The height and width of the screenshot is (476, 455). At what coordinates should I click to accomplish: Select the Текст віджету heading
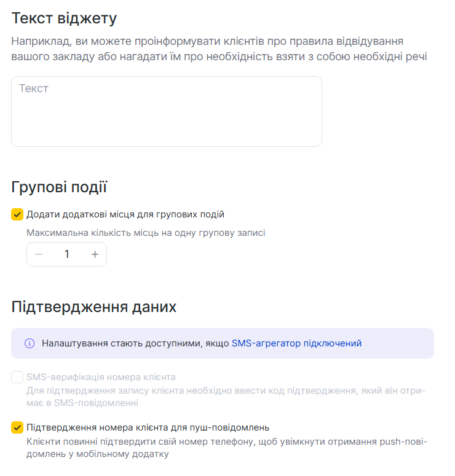coord(64,18)
